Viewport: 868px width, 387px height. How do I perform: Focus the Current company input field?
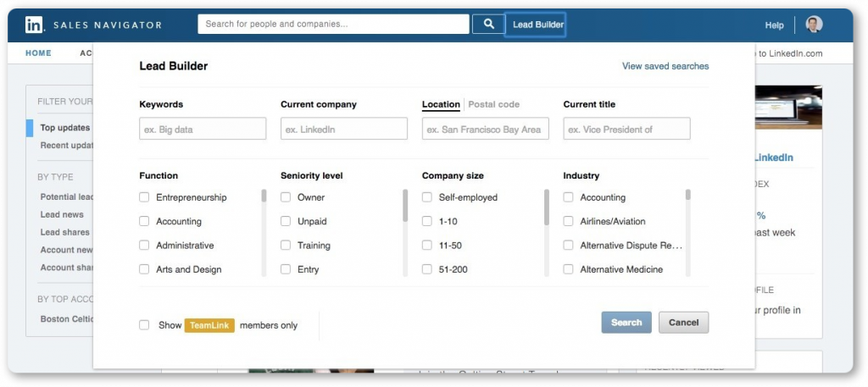344,128
